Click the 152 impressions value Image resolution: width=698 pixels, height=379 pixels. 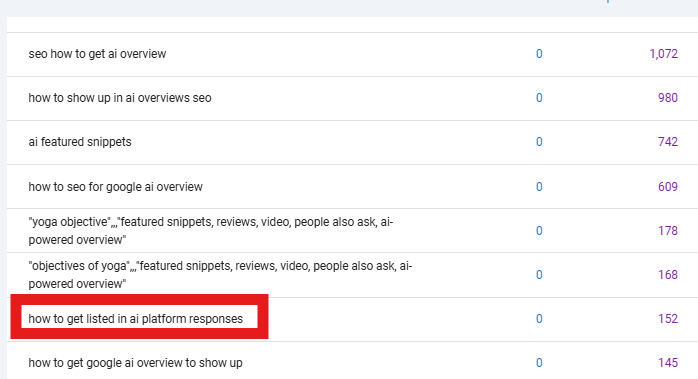click(668, 319)
